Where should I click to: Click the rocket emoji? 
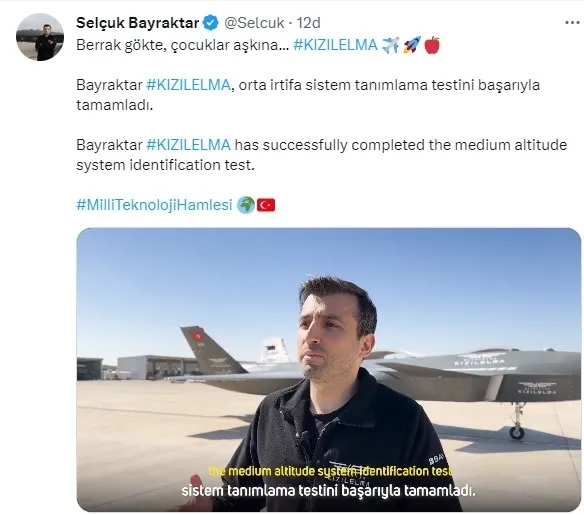pos(412,45)
